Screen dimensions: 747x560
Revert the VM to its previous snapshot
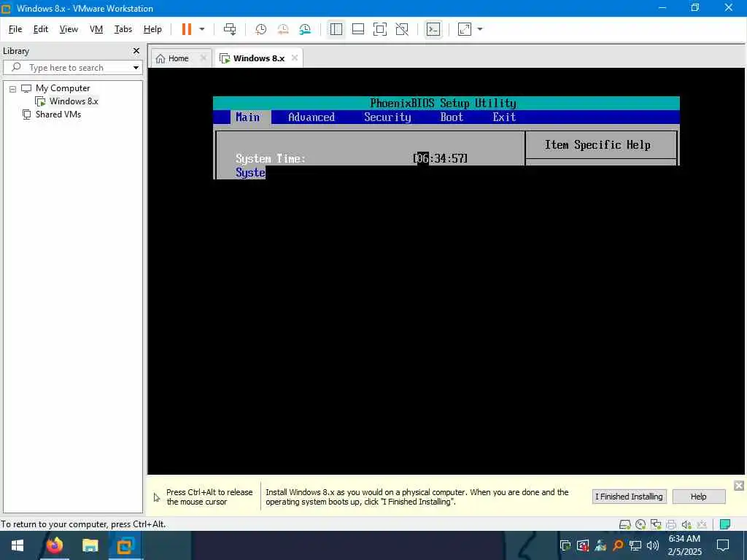pyautogui.click(x=283, y=29)
